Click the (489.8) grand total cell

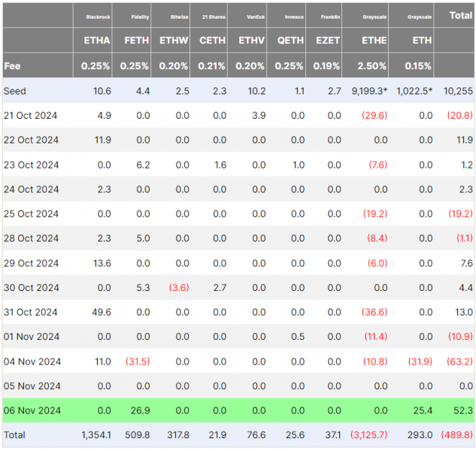pyautogui.click(x=457, y=435)
